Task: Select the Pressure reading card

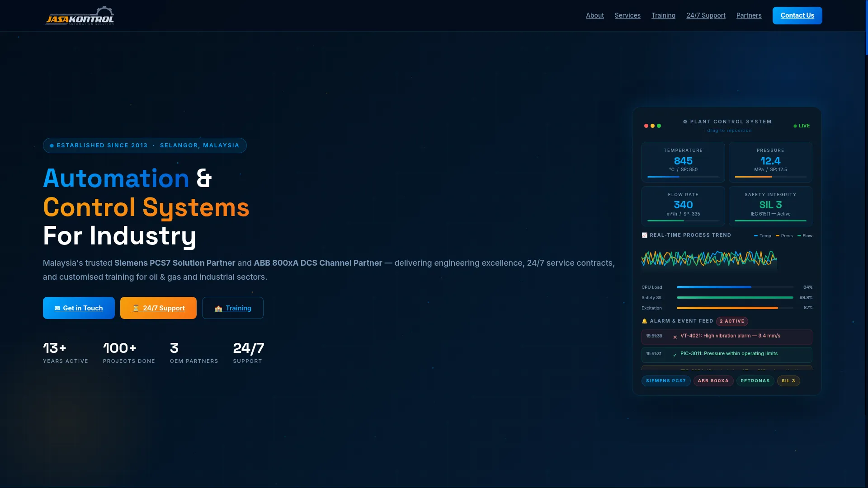Action: 770,162
